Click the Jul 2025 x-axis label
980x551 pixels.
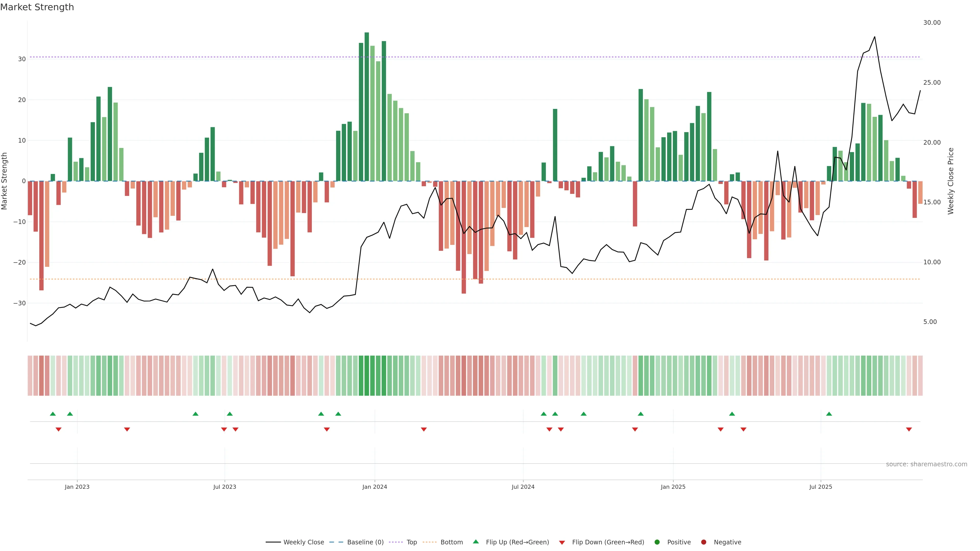pyautogui.click(x=820, y=487)
